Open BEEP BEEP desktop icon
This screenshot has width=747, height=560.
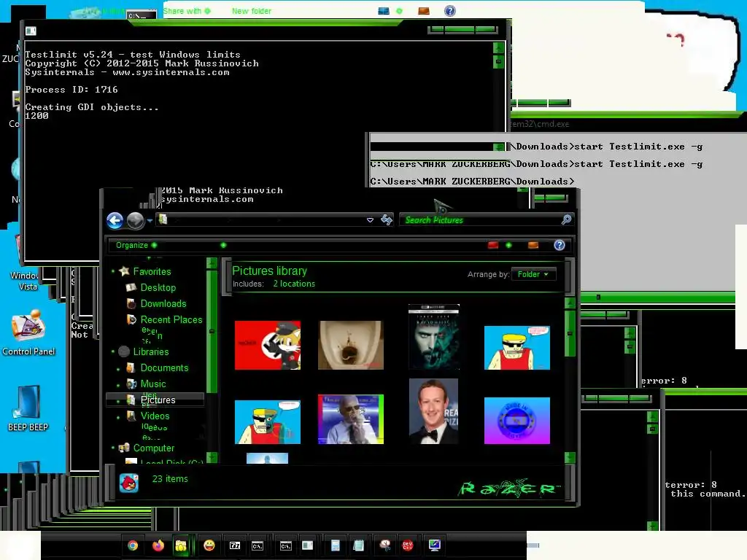[28, 408]
